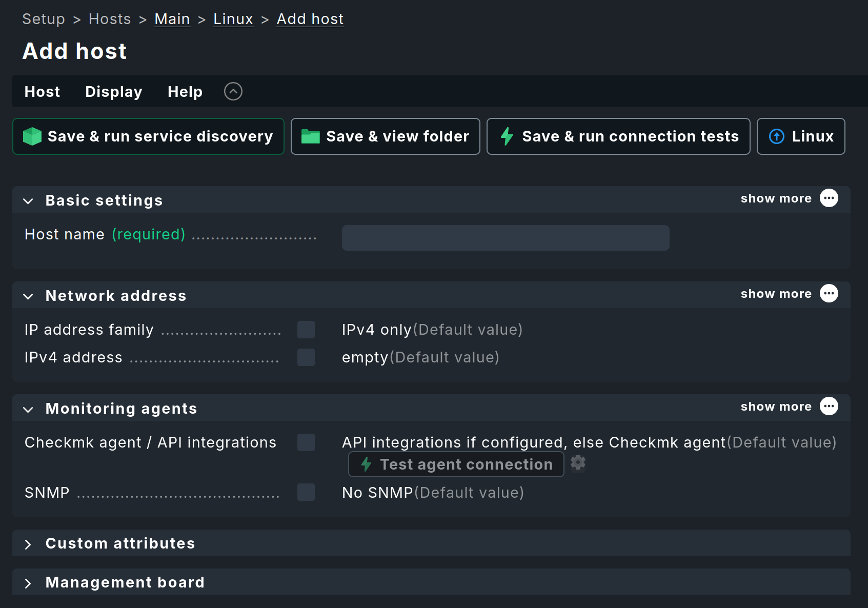Open the Help menu
The height and width of the screenshot is (608, 868).
185,91
